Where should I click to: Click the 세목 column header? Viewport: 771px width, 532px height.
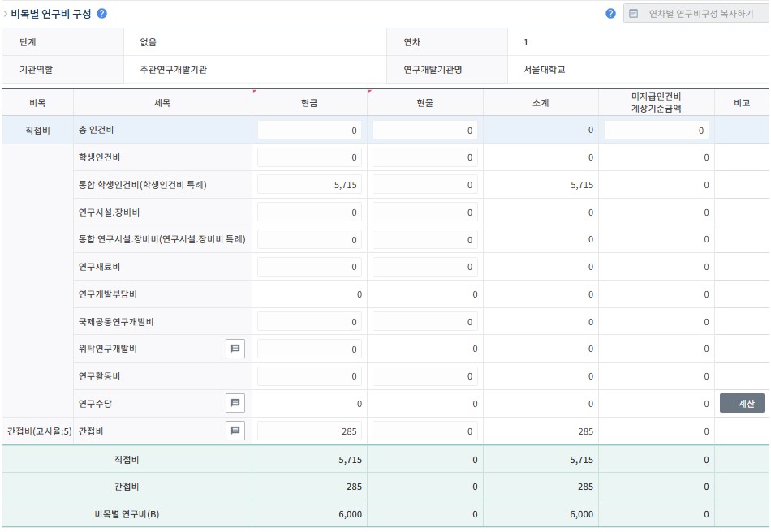(162, 103)
